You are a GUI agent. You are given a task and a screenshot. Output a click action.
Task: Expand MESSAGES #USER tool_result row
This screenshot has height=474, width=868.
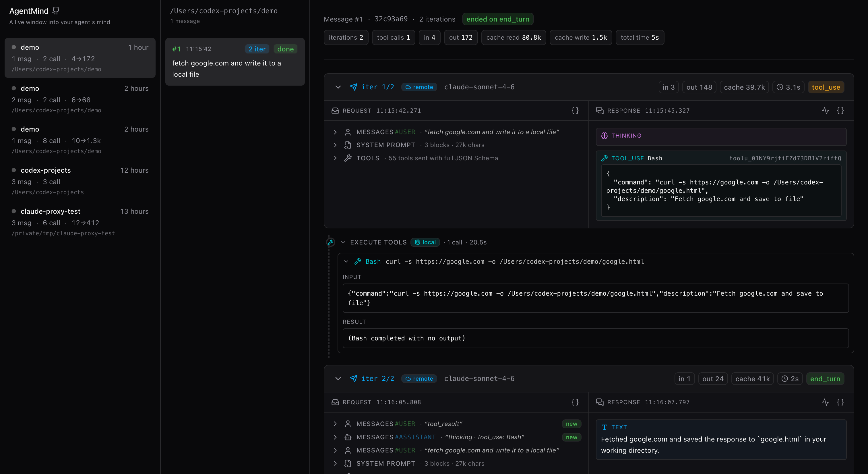[x=335, y=424]
